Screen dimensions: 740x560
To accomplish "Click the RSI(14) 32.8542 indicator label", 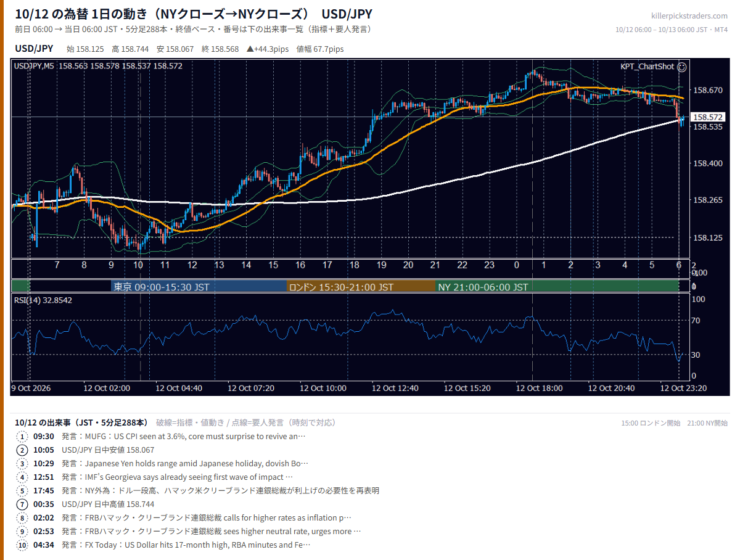I will pyautogui.click(x=43, y=300).
